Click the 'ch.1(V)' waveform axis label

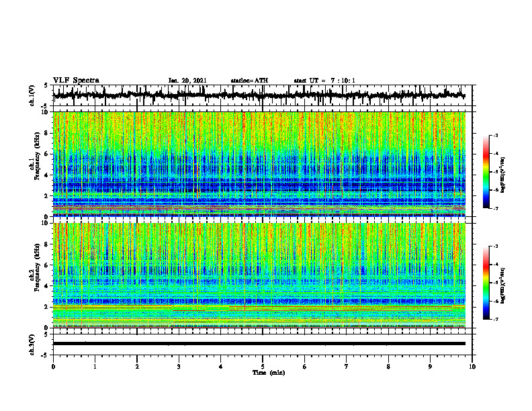coord(32,95)
